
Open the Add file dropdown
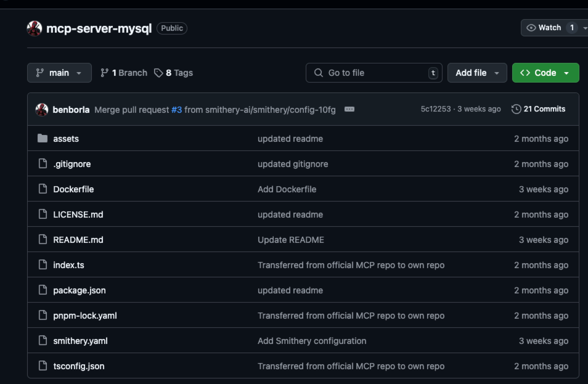(x=477, y=73)
